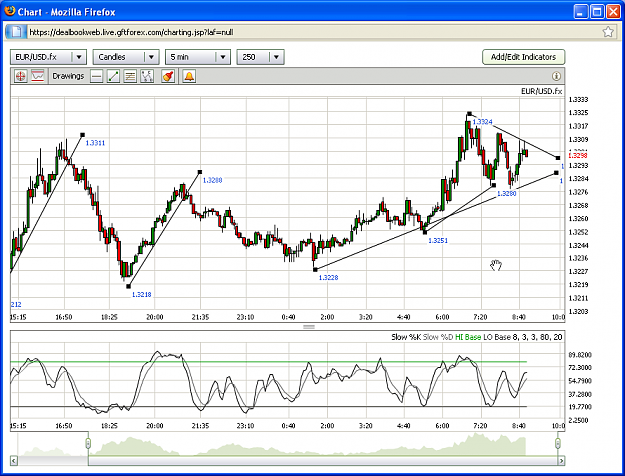The height and width of the screenshot is (476, 625).
Task: Click the horizontal scrollbar left arrow
Action: coord(14,461)
